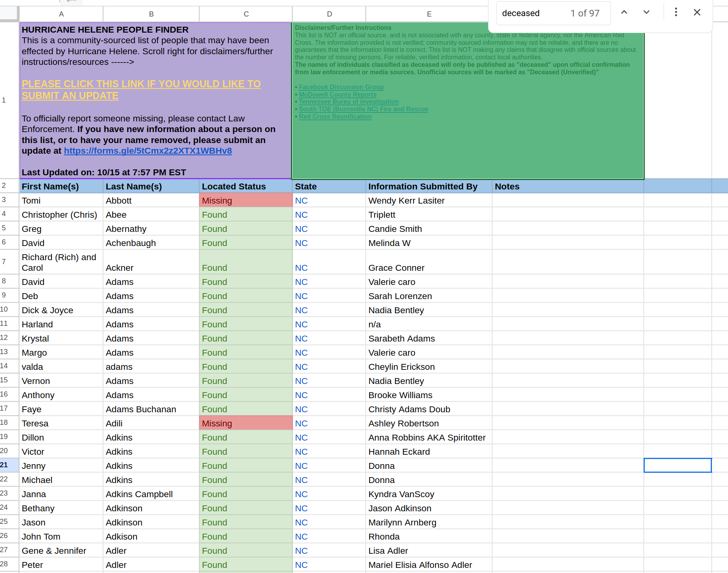Click the 'Located Status' header cell
Viewport: 728px width, 573px height.
(246, 186)
